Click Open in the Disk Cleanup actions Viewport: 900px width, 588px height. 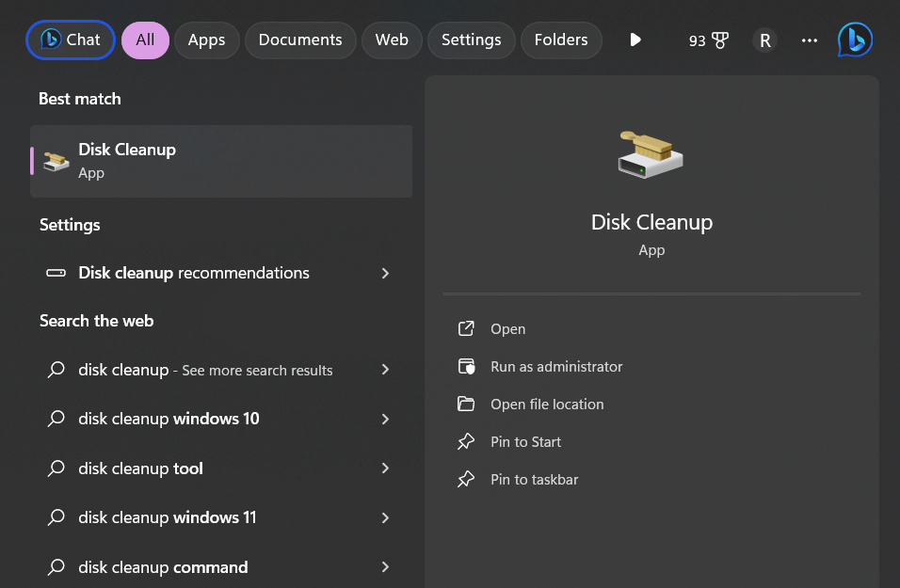coord(507,329)
